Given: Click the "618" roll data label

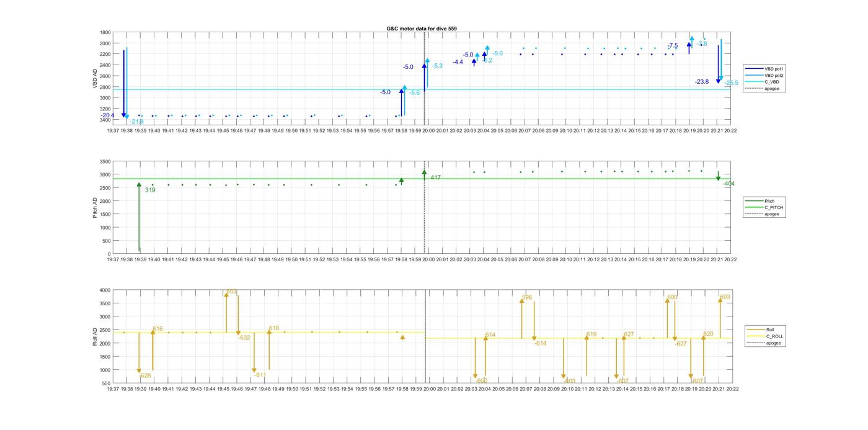Looking at the screenshot, I should point(274,328).
